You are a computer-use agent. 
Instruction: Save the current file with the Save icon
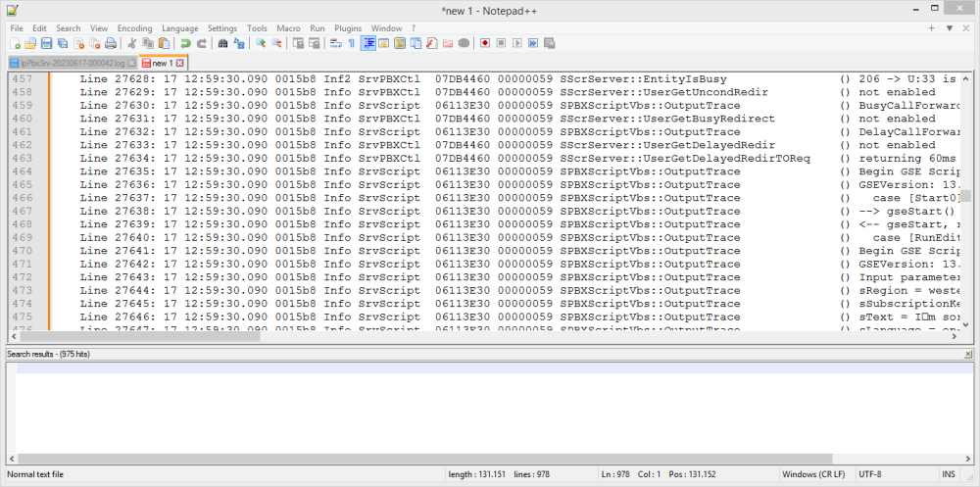[x=46, y=43]
